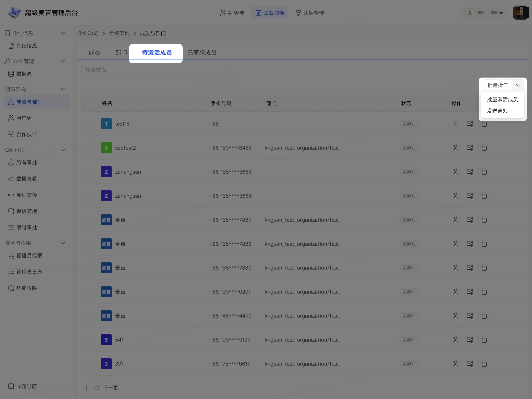Choose 批量激活成员 from the dropdown
532x399 pixels.
tap(502, 99)
